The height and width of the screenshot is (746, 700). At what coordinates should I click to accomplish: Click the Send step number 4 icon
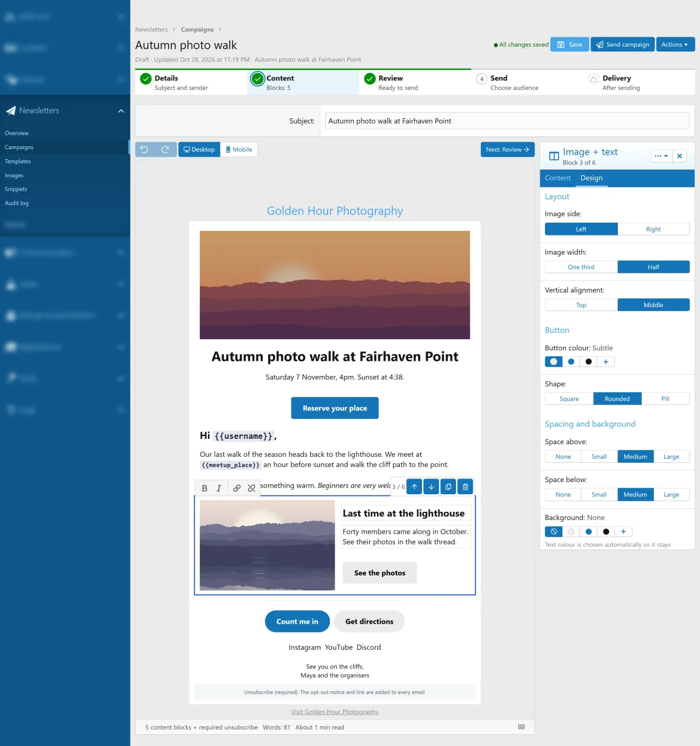pos(481,79)
